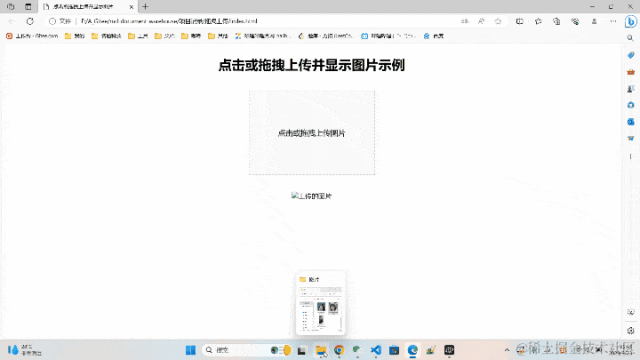The height and width of the screenshot is (360, 640).
Task: Click the favorites star in the address bar
Action: 498,21
